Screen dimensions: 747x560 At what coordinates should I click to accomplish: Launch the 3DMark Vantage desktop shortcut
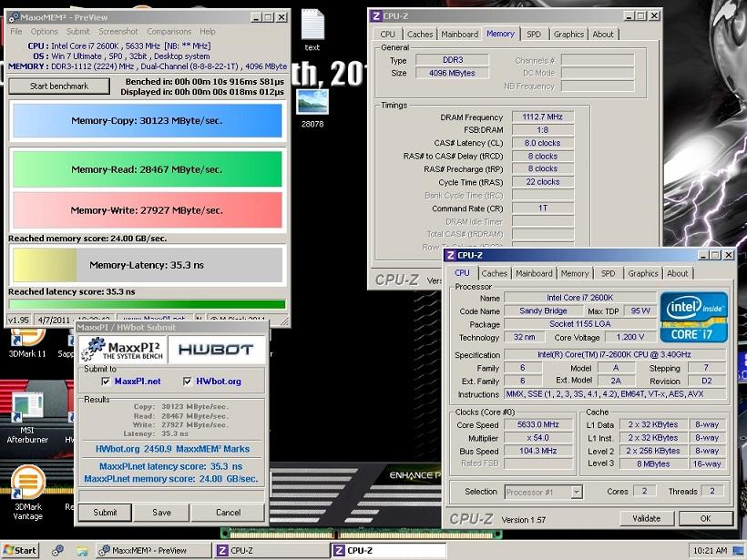(x=27, y=494)
